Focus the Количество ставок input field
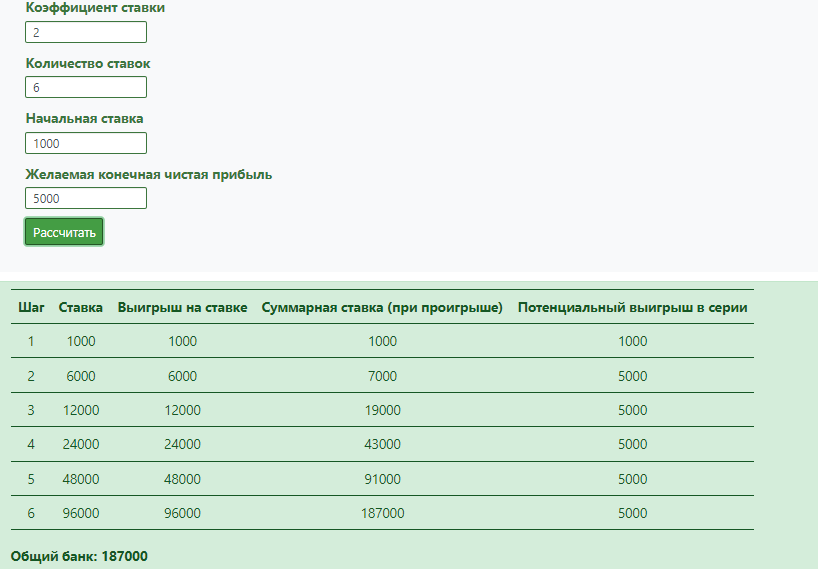 (x=86, y=87)
